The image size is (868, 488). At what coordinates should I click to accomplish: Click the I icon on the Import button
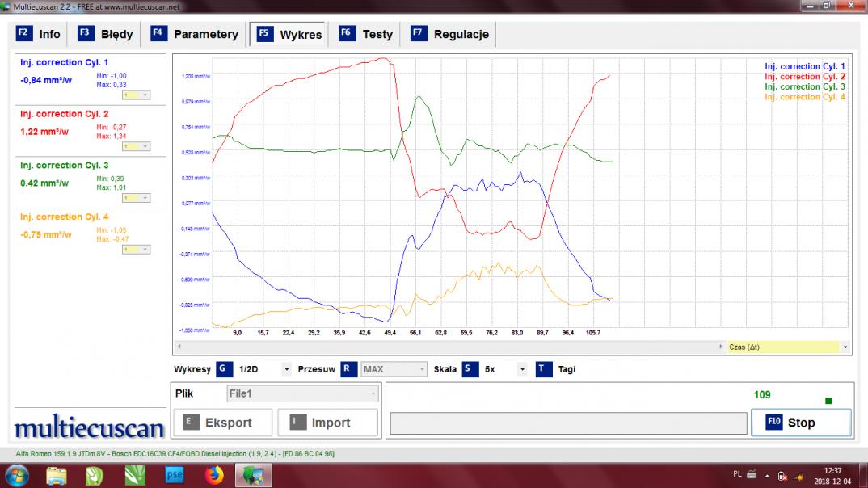(x=297, y=423)
